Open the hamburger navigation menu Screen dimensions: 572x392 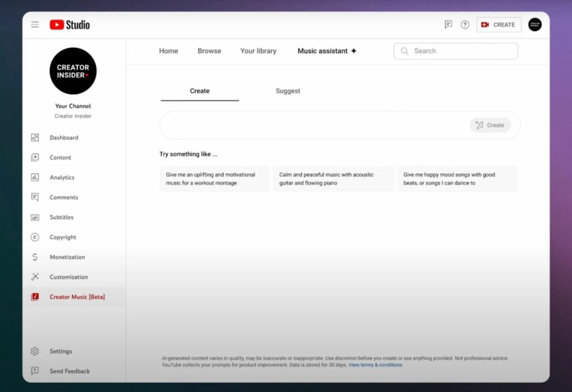click(35, 25)
